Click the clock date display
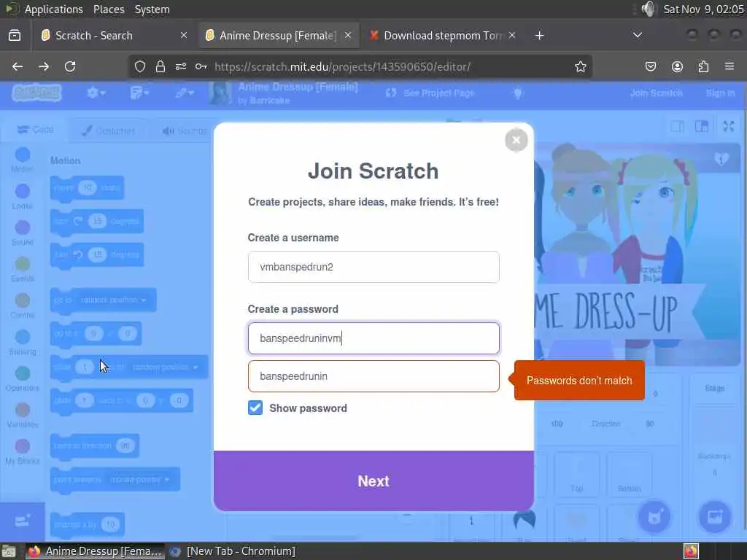Screen dimensions: 747x560 [x=704, y=9]
